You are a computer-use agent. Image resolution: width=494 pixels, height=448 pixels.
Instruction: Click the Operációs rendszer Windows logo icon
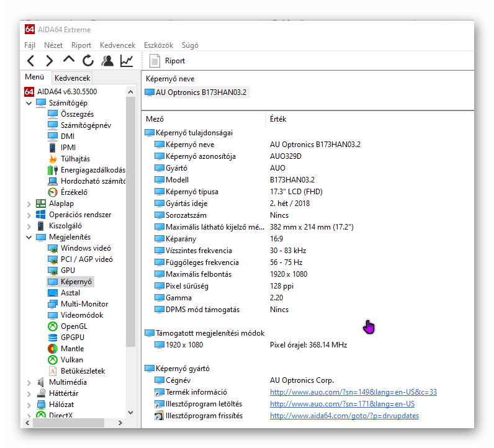pos(40,215)
